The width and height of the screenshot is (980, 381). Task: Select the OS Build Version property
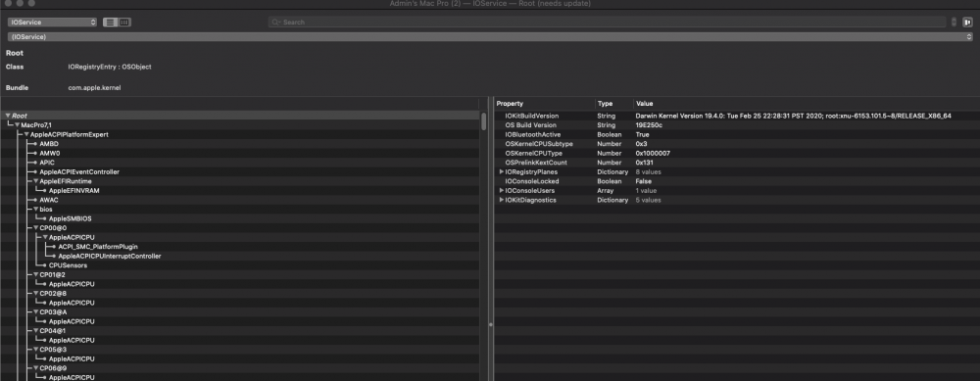click(x=530, y=125)
